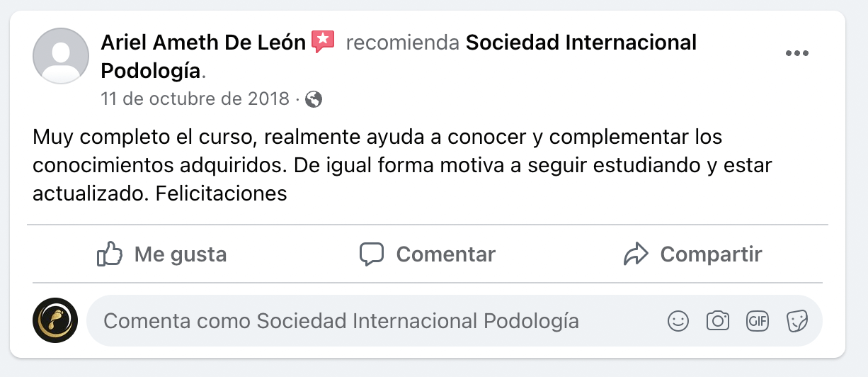Click the red star recommendation badge
868x377 pixels.
click(323, 42)
